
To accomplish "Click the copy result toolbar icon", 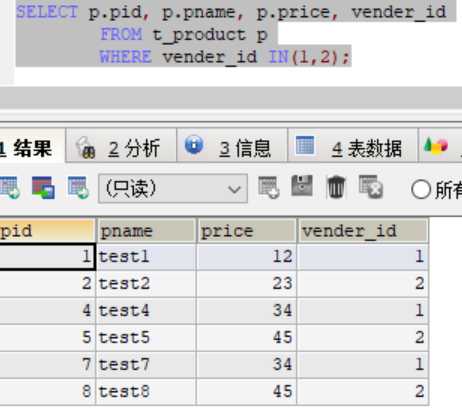I will [43, 188].
